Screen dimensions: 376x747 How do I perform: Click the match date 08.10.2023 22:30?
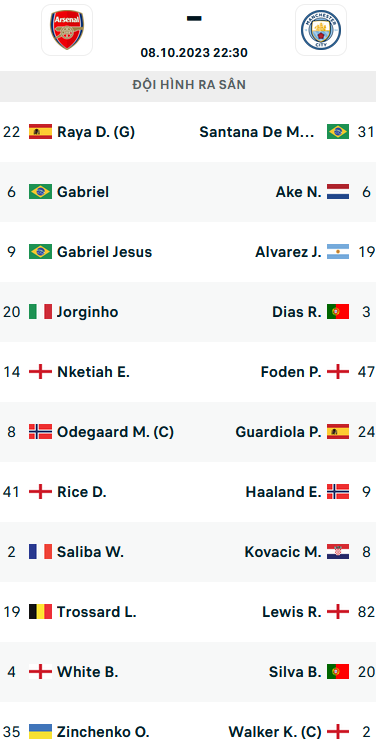(194, 52)
